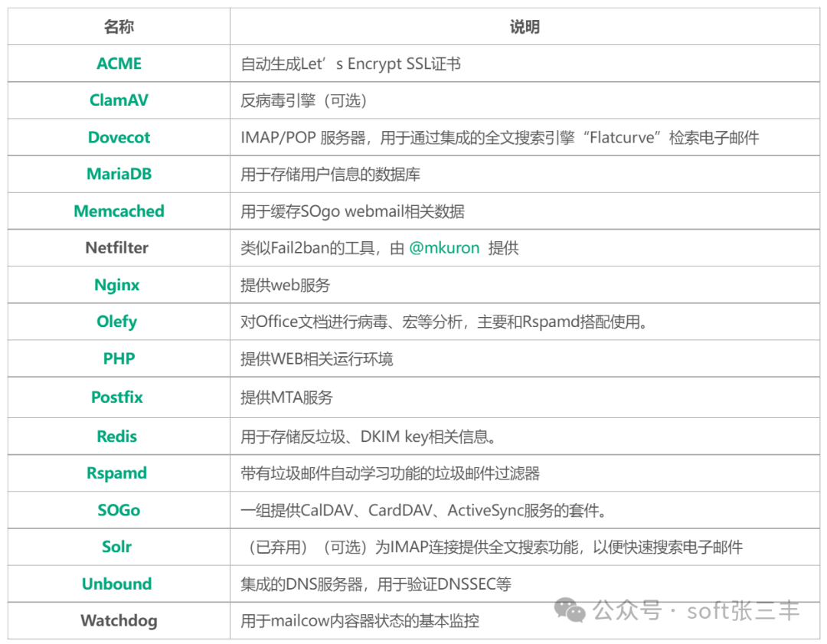Image resolution: width=827 pixels, height=644 pixels.
Task: Click the text 提供WEB相关运行环境
Action: (x=317, y=359)
